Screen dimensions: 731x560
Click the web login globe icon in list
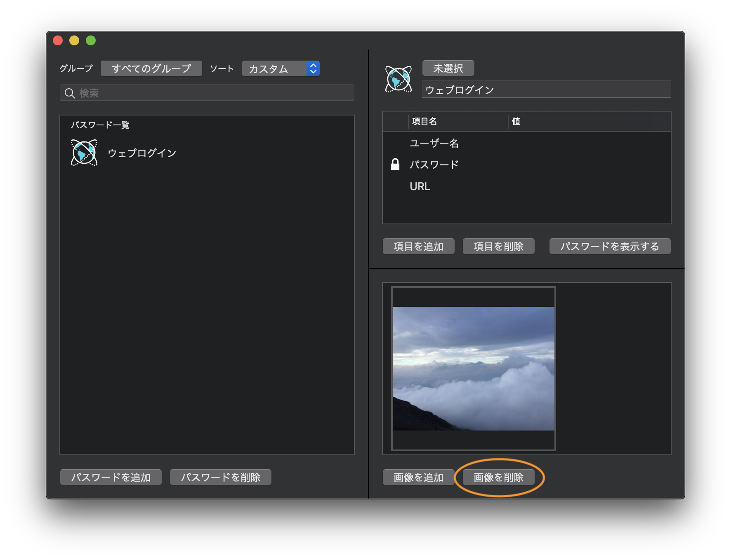pos(84,153)
